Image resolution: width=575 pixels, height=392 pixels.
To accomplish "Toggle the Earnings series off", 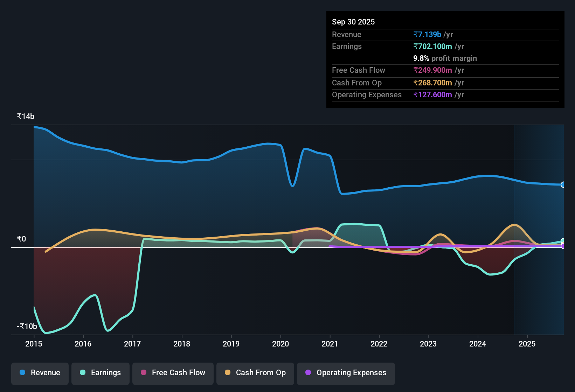I will (x=101, y=373).
